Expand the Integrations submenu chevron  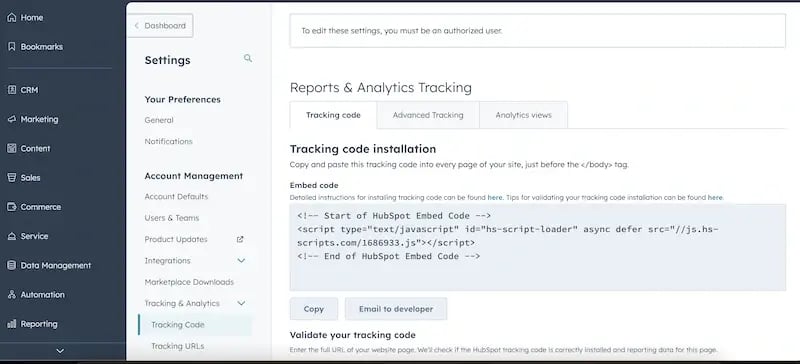click(241, 260)
